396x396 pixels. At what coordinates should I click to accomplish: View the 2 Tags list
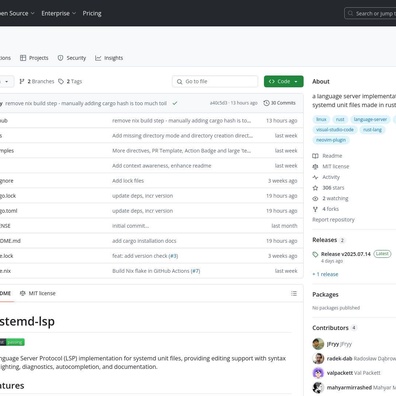pos(70,81)
